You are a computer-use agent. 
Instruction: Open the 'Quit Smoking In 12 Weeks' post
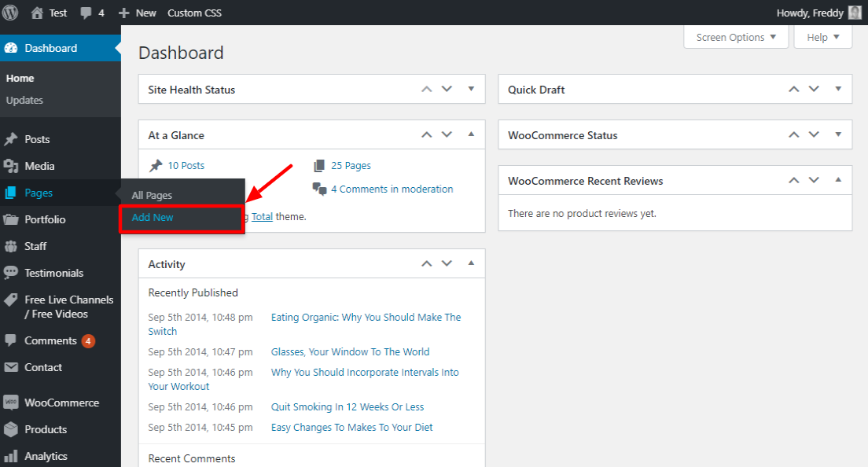347,406
